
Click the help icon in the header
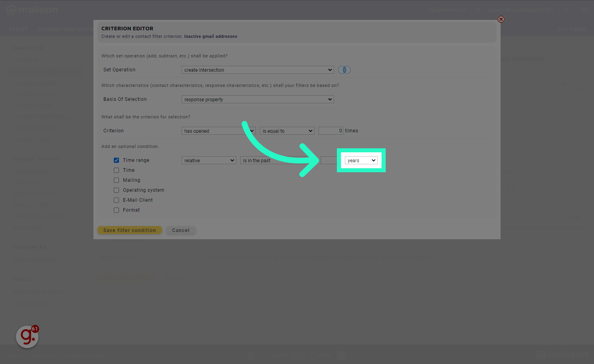pos(567,10)
